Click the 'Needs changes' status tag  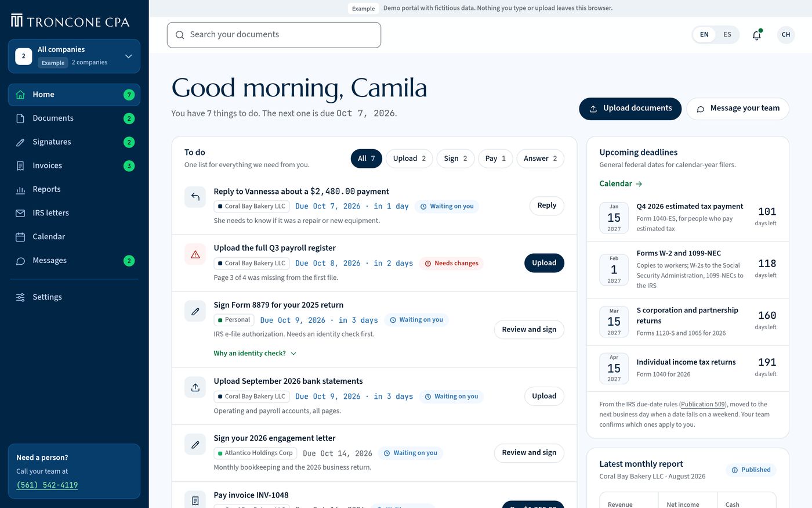451,264
